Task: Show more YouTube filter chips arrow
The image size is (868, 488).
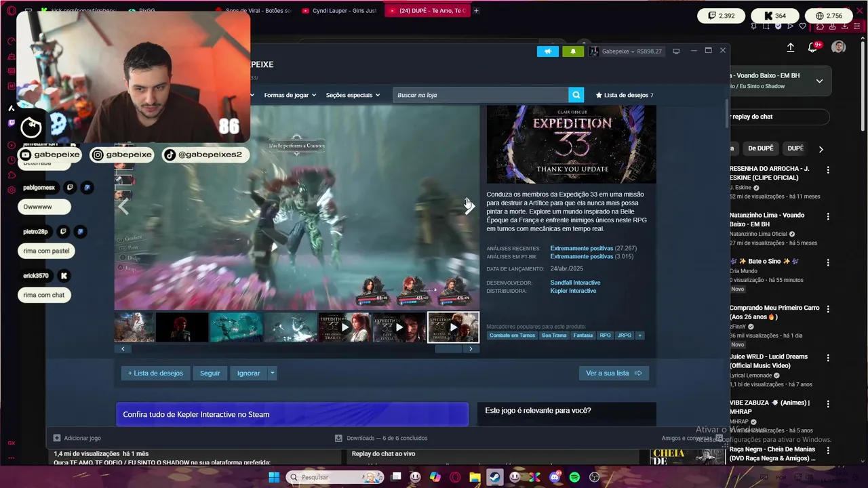Action: tap(821, 148)
